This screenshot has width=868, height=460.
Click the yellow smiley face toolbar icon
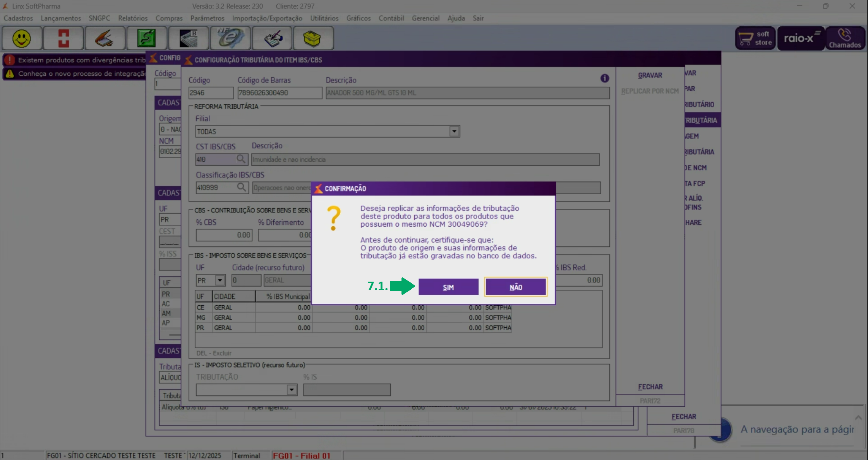coord(22,38)
